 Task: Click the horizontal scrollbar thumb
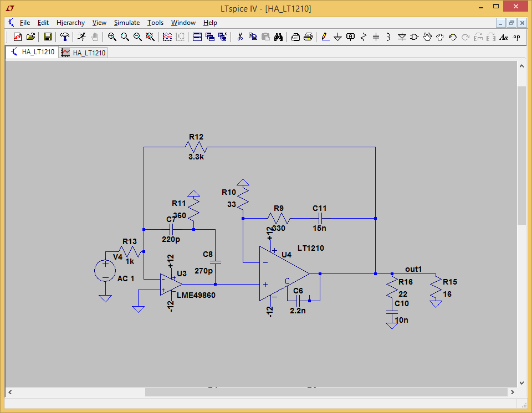pos(326,392)
